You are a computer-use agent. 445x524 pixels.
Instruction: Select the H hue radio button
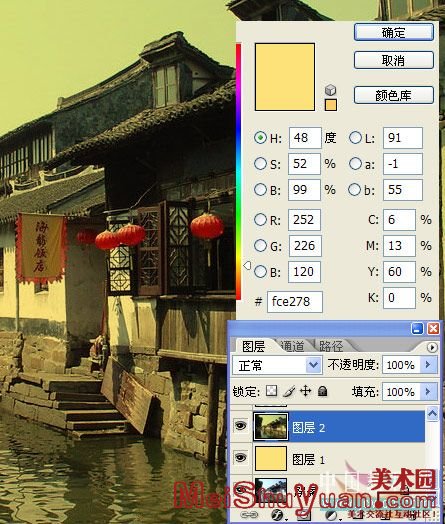coord(260,138)
